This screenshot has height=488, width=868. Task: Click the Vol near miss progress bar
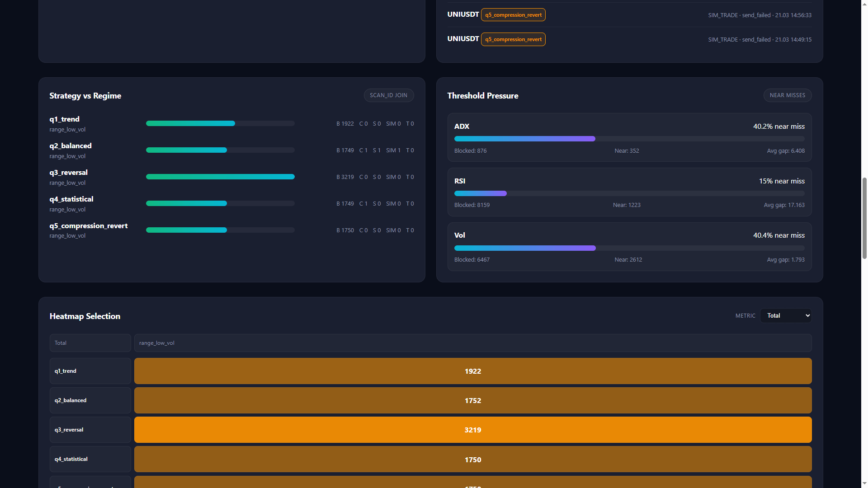[x=629, y=248]
